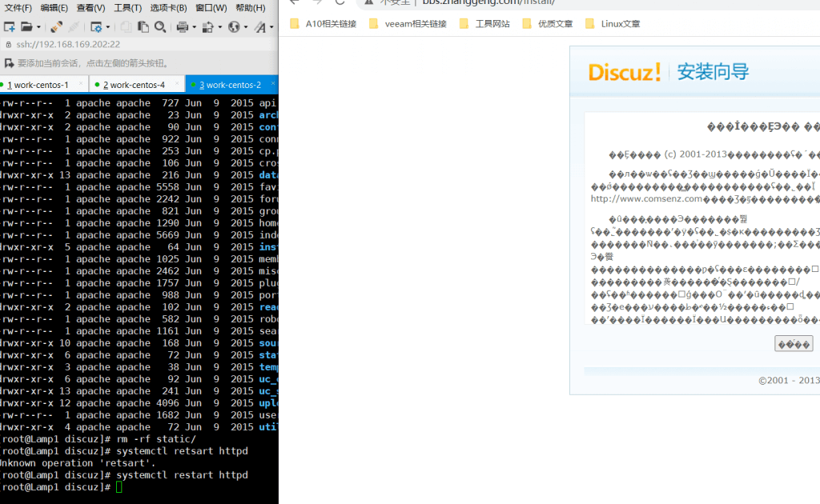Select the 3 work-centos-2 tab
The width and height of the screenshot is (820, 504).
[231, 85]
